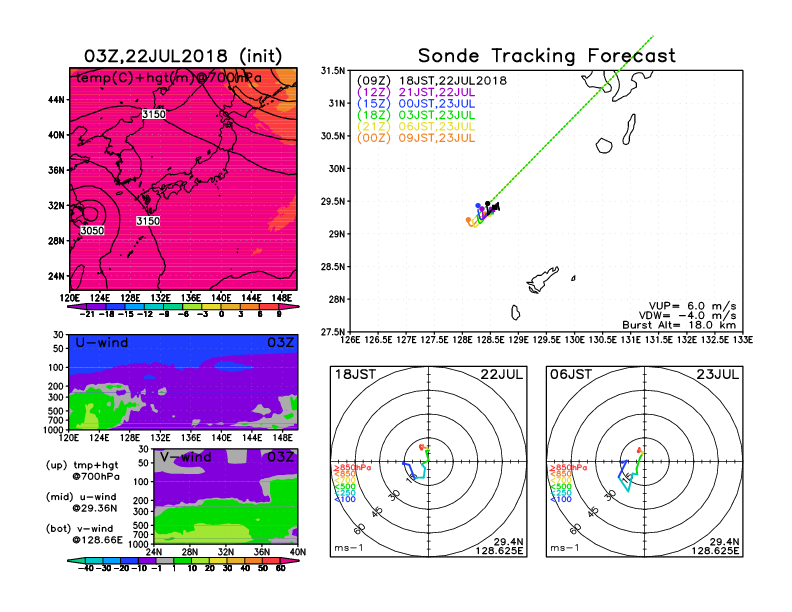Screen dimensions: 792x612
Task: Pick purple swatch between -10 and -1 on wind colorbar
Action: pyautogui.click(x=147, y=560)
